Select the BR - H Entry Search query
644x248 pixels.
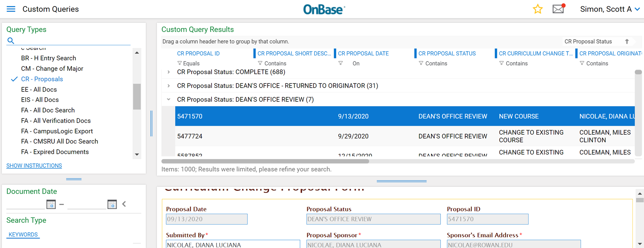(48, 58)
